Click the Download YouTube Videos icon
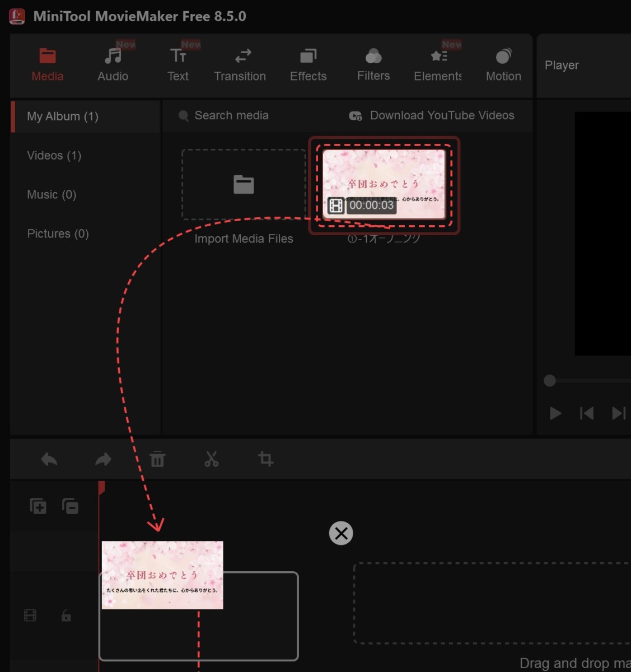 356,116
